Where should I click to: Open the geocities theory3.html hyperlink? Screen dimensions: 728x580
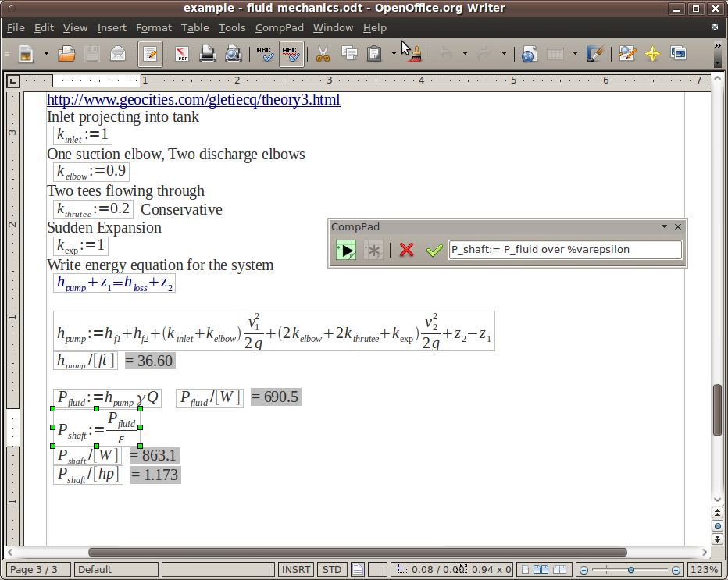click(193, 99)
